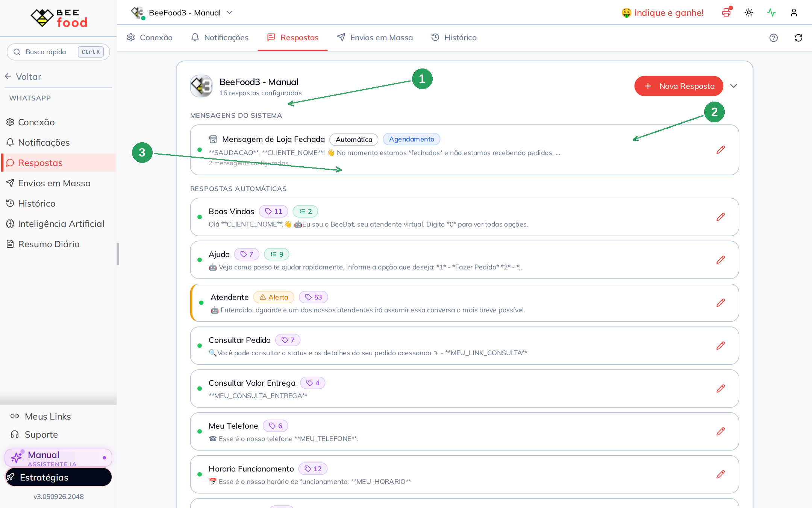The width and height of the screenshot is (812, 508).
Task: Open the activity pulse icon
Action: [x=771, y=12]
